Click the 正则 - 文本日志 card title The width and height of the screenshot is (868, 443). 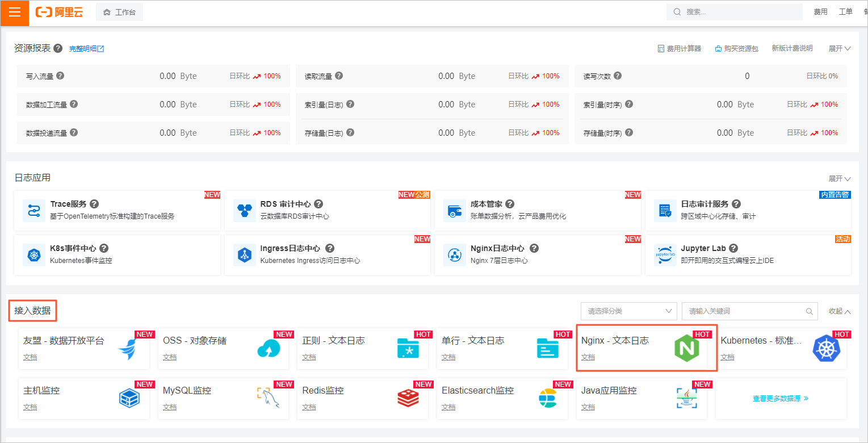click(333, 341)
